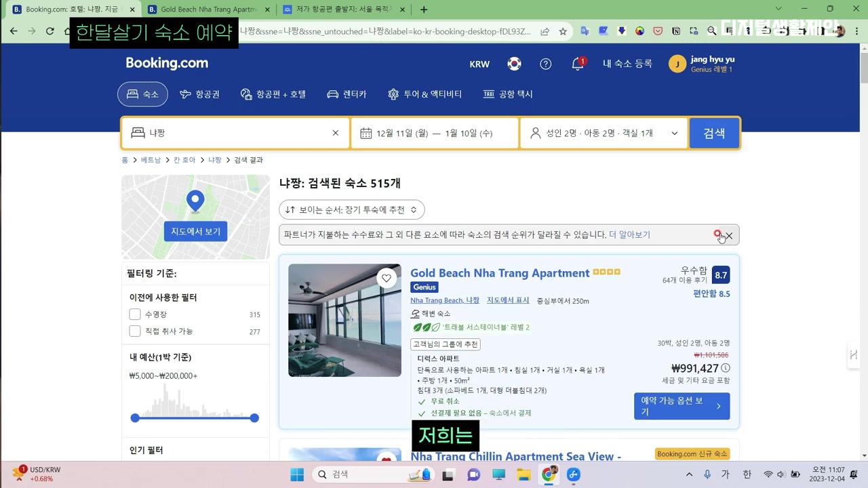Show hidden system tray icons

point(689,474)
